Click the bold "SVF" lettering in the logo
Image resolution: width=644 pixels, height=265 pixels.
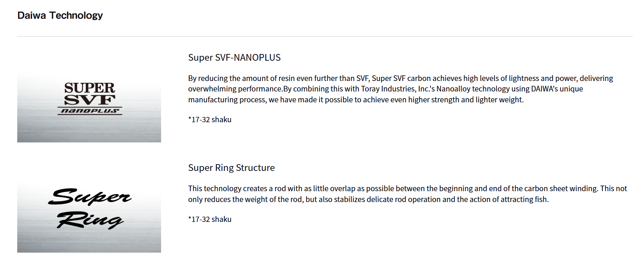(90, 100)
